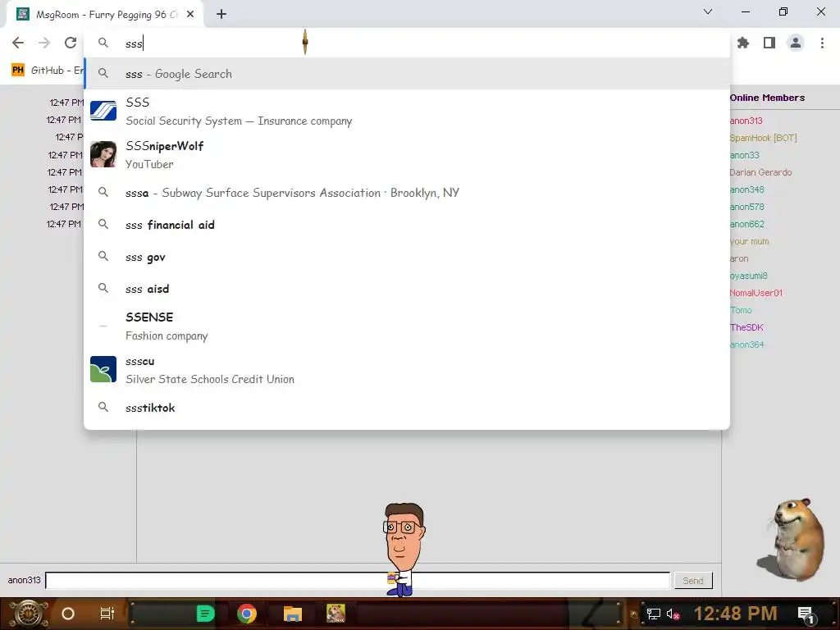Open the green notes app on taskbar
Image resolution: width=840 pixels, height=630 pixels.
coord(205,614)
